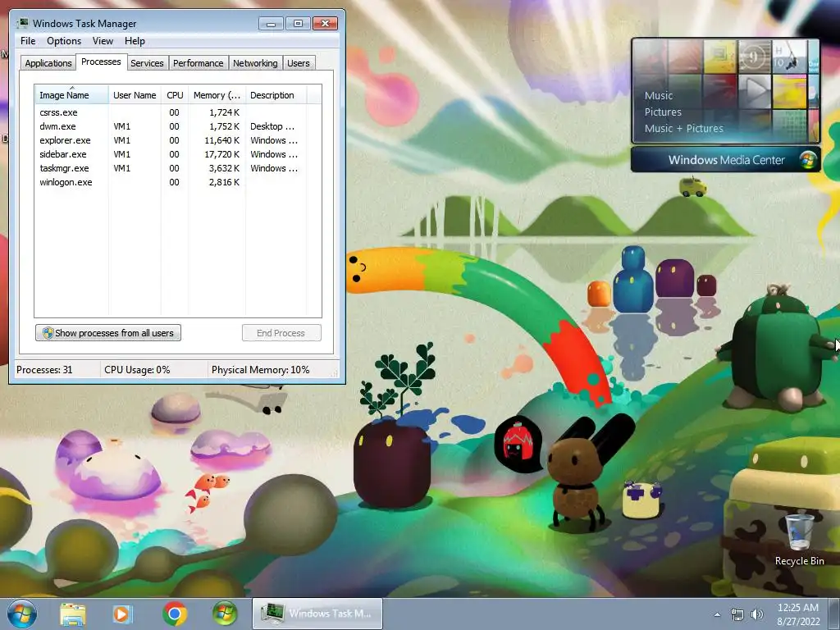
Task: Open the Recycle Bin desktop icon
Action: (x=799, y=539)
